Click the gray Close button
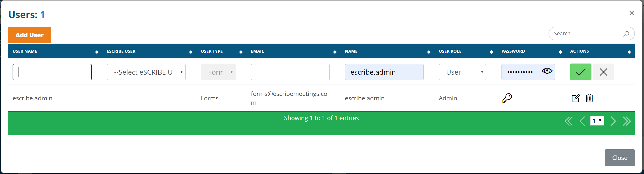This screenshot has width=644, height=174. pyautogui.click(x=620, y=158)
